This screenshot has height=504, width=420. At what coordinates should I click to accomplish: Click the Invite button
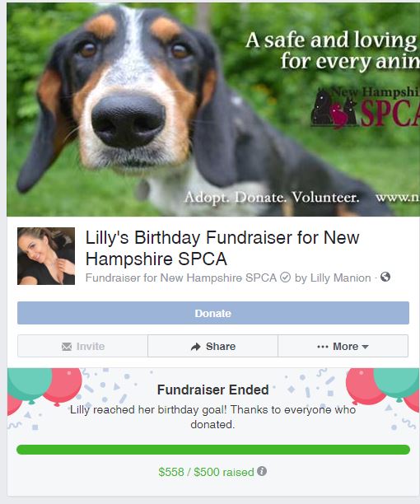[82, 346]
